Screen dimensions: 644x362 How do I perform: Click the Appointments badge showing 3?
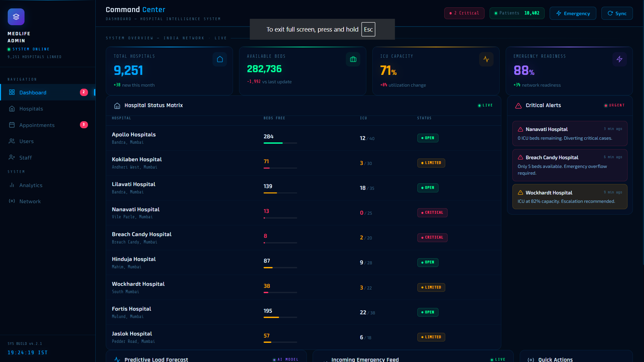tap(84, 125)
